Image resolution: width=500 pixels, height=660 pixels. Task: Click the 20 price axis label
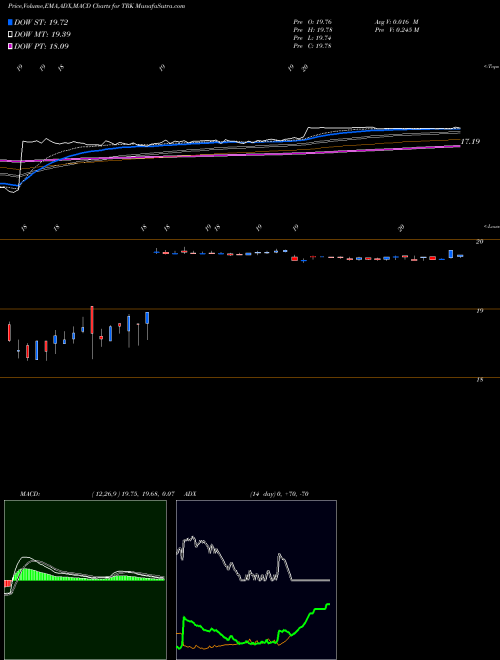tap(479, 242)
